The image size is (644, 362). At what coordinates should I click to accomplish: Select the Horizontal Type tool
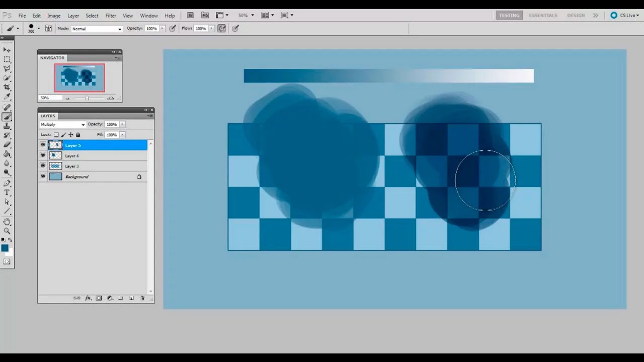pyautogui.click(x=7, y=193)
